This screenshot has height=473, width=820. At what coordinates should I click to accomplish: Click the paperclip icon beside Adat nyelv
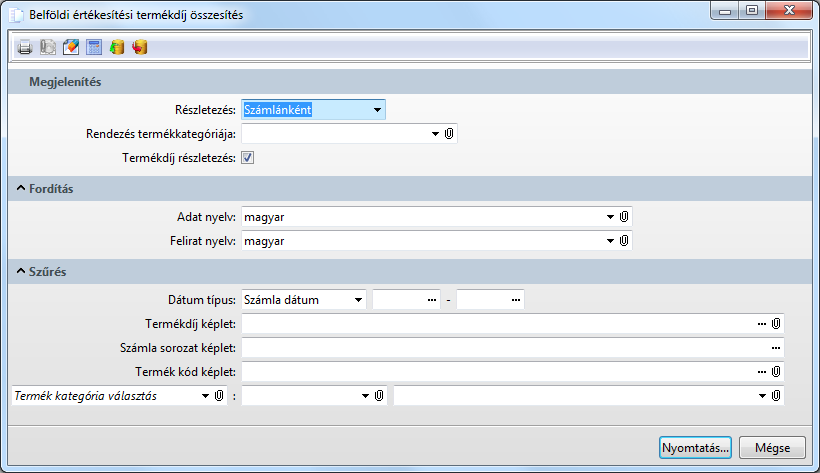tap(624, 216)
